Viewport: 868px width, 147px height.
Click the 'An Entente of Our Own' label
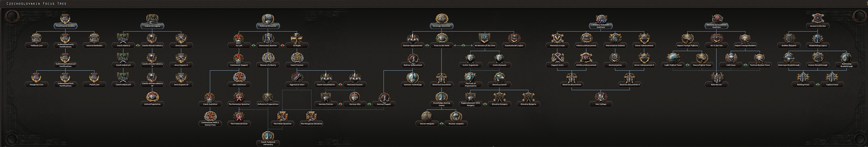485,45
